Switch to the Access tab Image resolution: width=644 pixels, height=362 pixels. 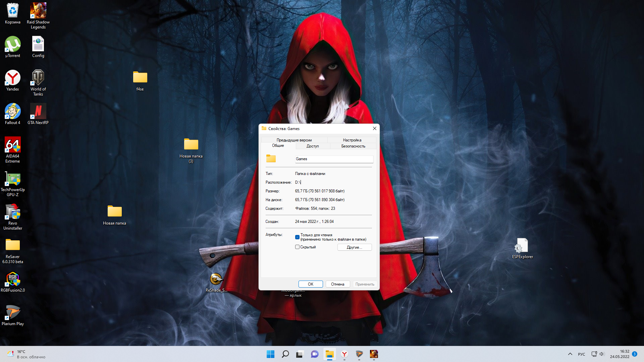click(312, 146)
